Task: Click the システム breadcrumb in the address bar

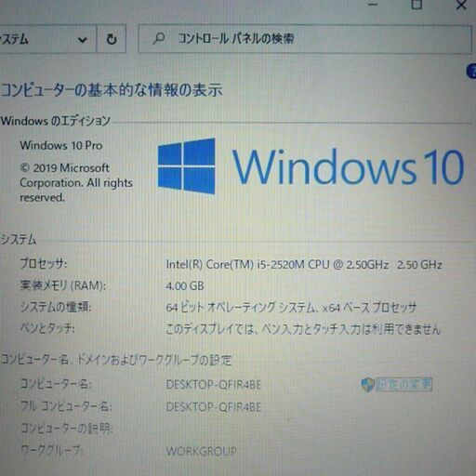Action: (x=14, y=40)
